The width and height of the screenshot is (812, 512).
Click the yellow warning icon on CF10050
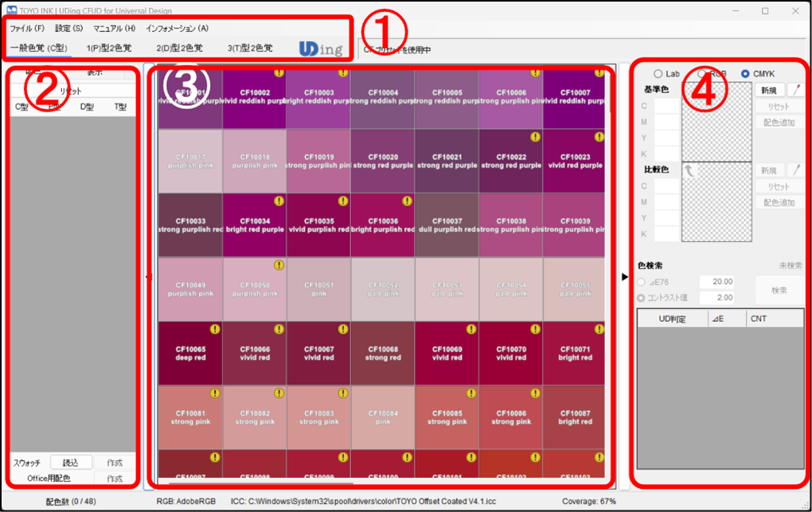[x=279, y=265]
